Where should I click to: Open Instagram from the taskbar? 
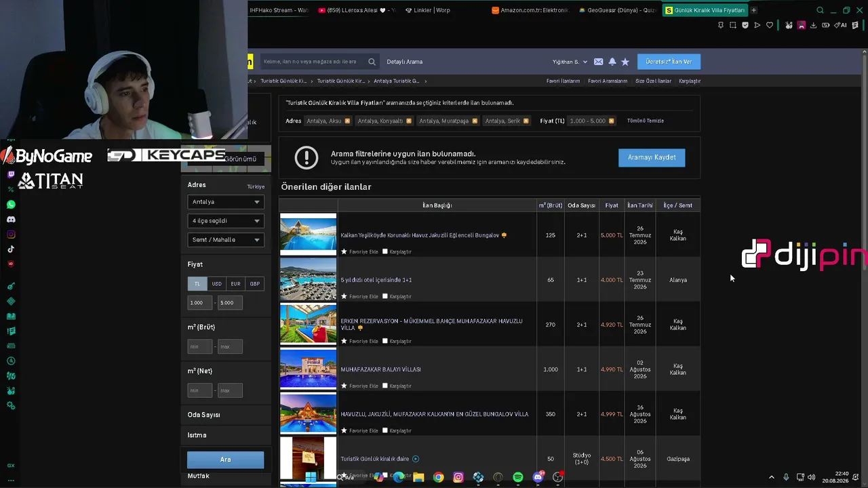click(x=458, y=477)
